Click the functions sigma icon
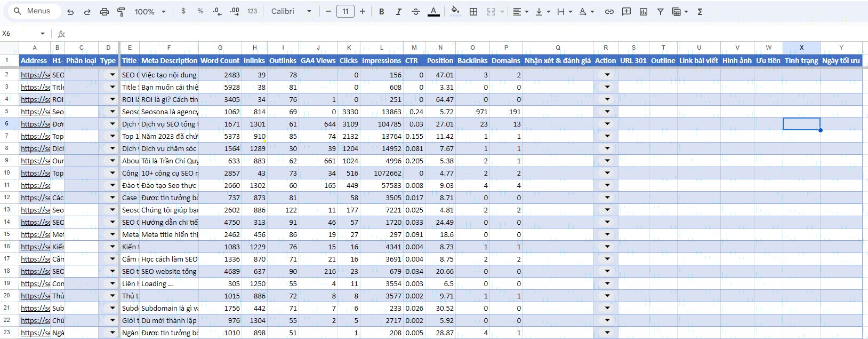The width and height of the screenshot is (868, 339). point(700,11)
